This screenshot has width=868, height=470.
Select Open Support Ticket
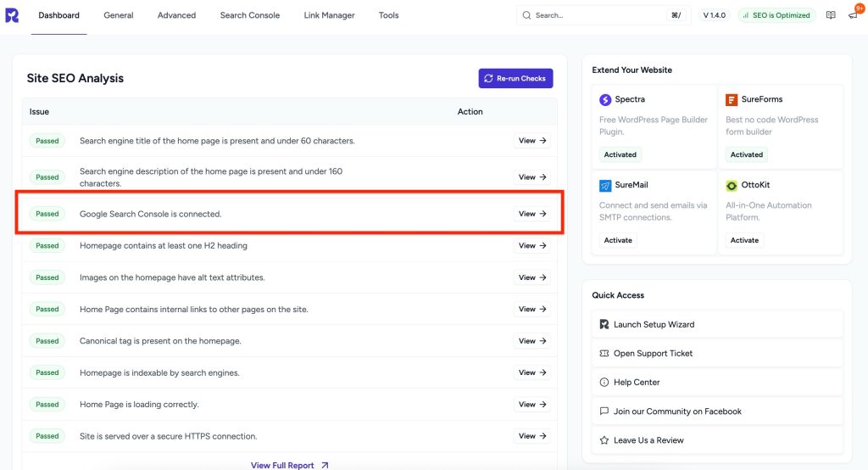[x=653, y=354]
